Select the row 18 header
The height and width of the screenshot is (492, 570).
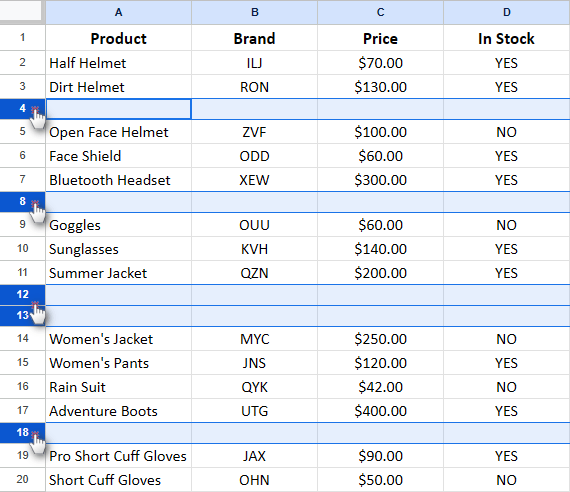pyautogui.click(x=23, y=433)
